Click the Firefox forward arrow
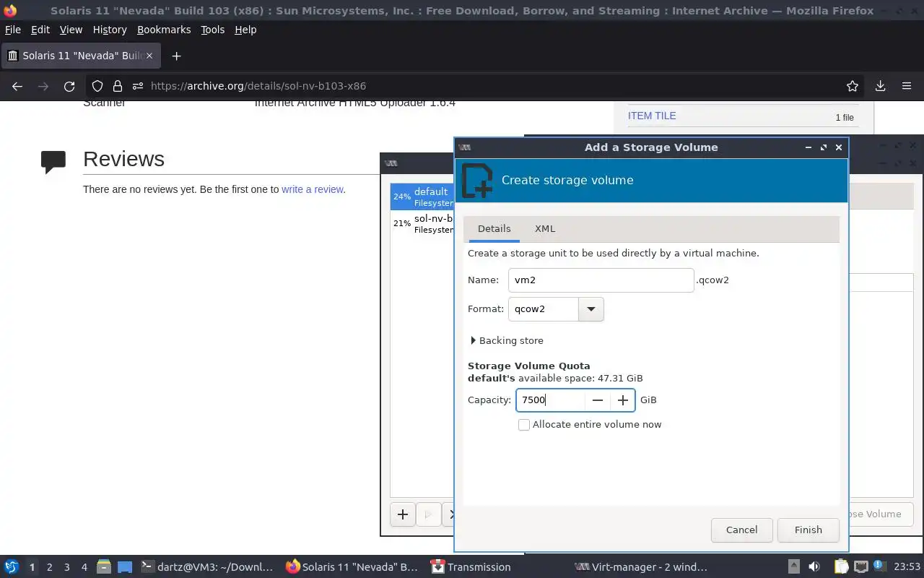This screenshot has height=578, width=924. (x=43, y=86)
